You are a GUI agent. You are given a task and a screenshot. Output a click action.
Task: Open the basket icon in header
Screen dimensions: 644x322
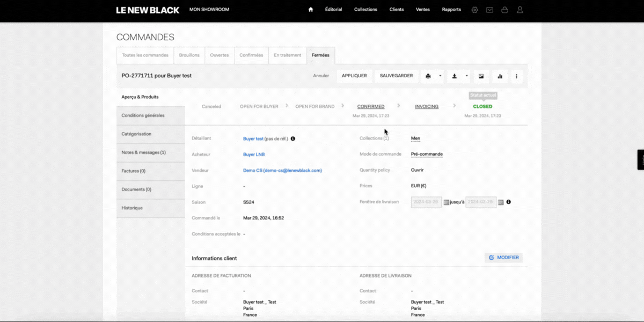(504, 10)
